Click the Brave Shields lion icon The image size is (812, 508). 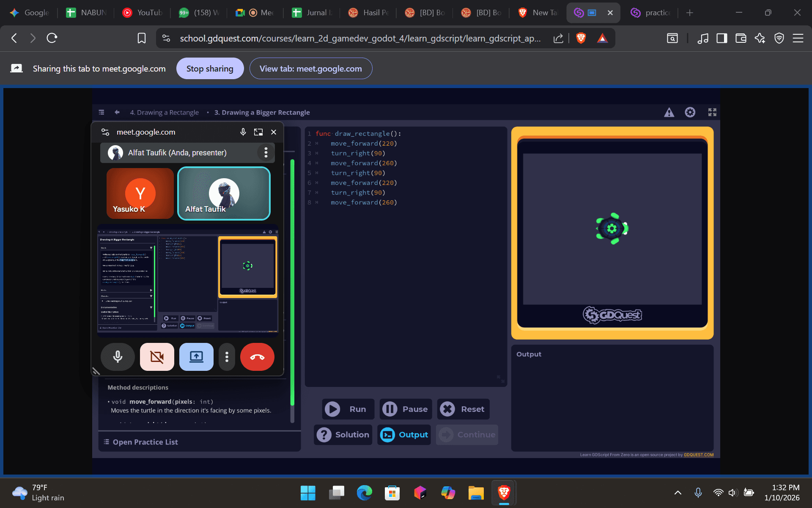[581, 38]
